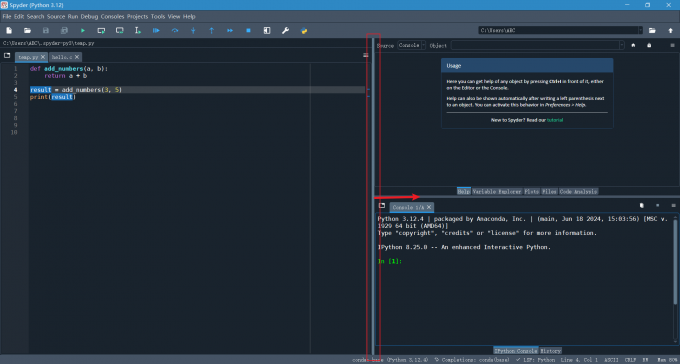Viewport: 680px width, 364px height.
Task: Run selection or current line icon
Action: [x=138, y=30]
